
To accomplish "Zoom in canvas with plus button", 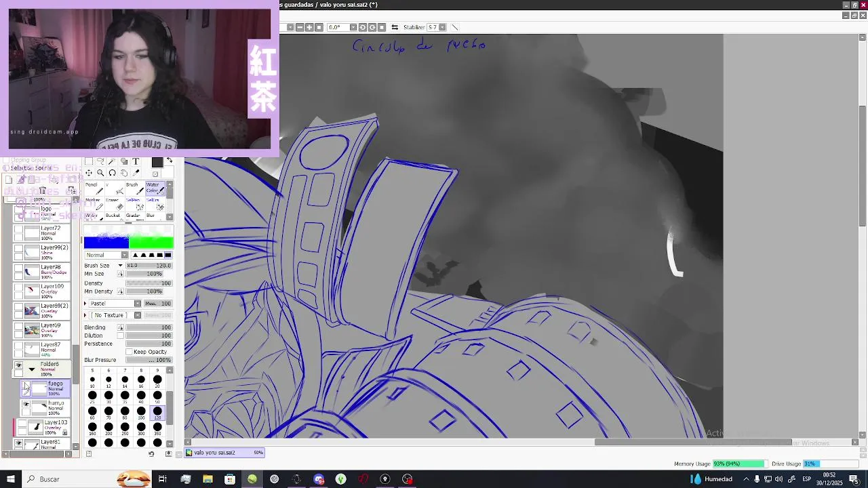I will (x=309, y=27).
